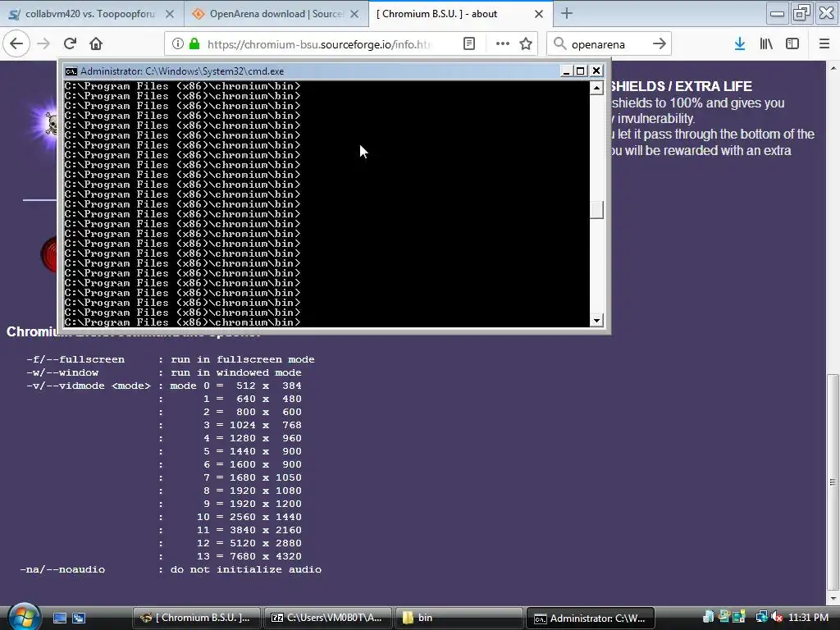The height and width of the screenshot is (630, 840).
Task: Click page scrollbar up arrow
Action: (x=833, y=68)
